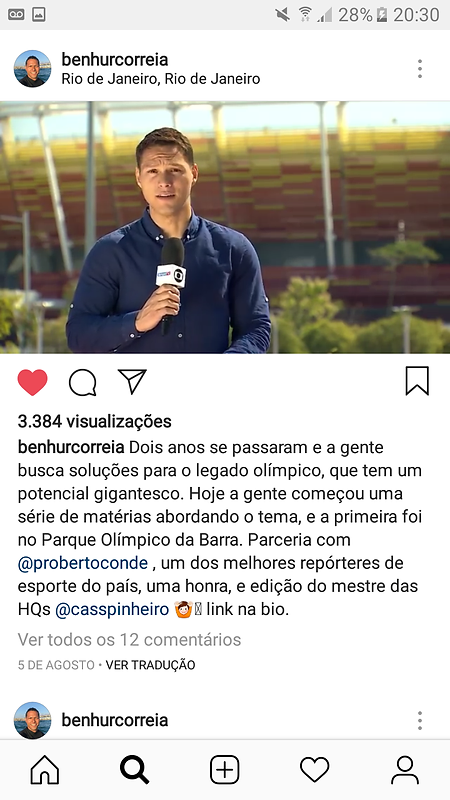This screenshot has width=450, height=800.
Task: Open the @casspinheiro mention
Action: [112, 610]
